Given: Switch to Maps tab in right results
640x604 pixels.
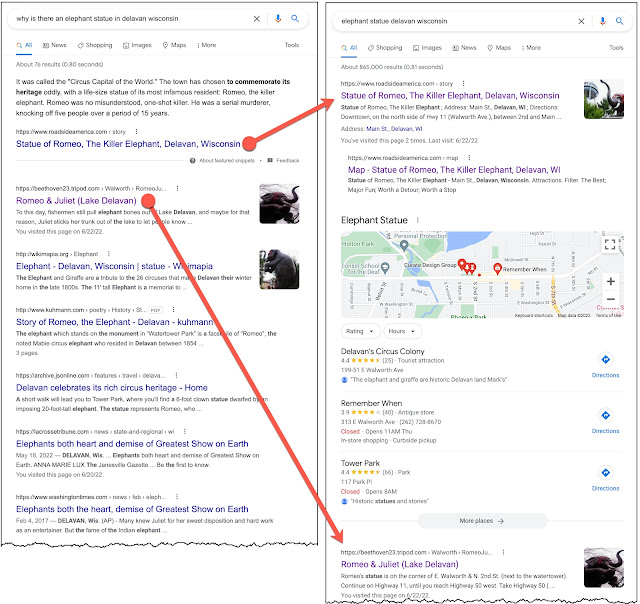Looking at the screenshot, I should click(x=499, y=48).
